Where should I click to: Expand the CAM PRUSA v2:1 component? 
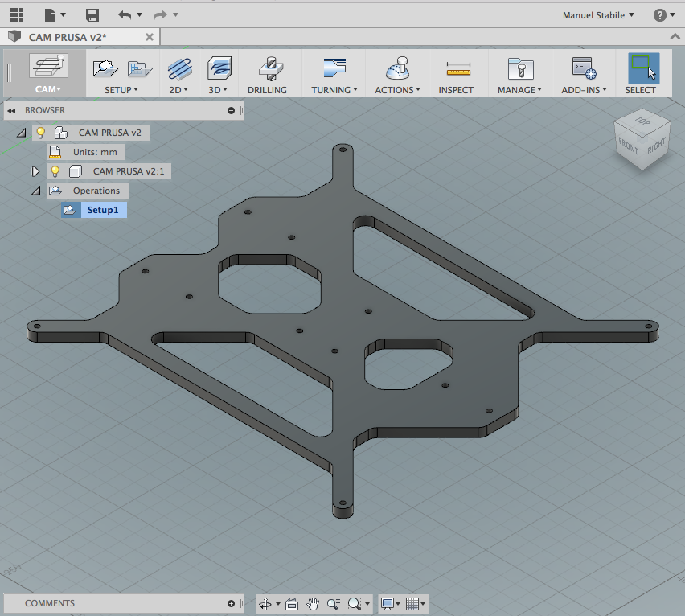pos(35,171)
